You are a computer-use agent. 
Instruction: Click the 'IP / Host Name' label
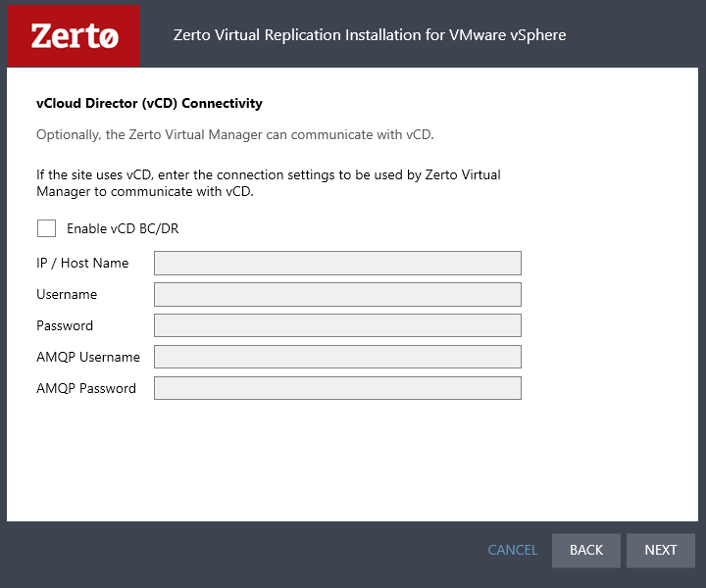point(82,263)
